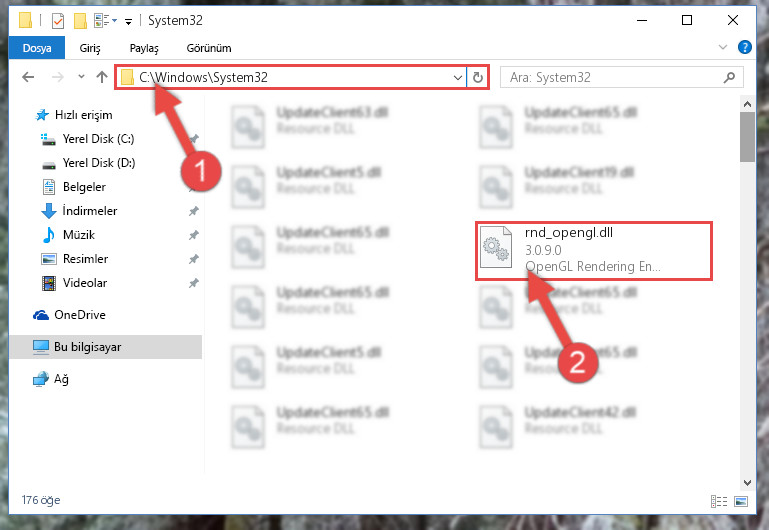
Task: Click the search magnifier icon
Action: coord(729,77)
